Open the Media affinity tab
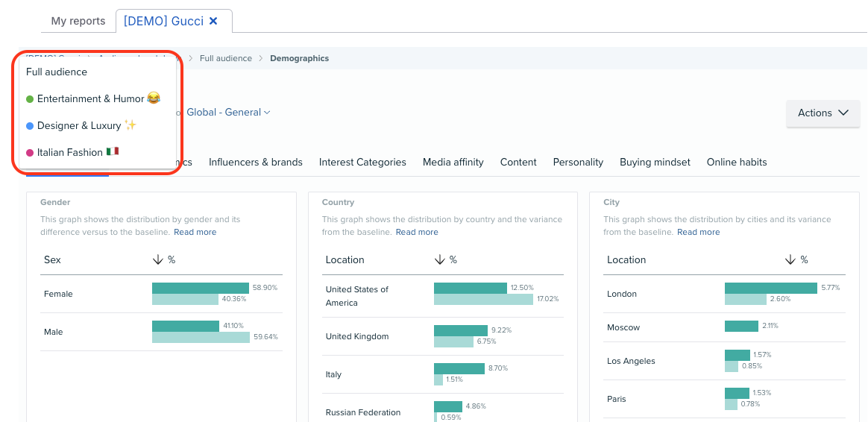 click(x=453, y=162)
